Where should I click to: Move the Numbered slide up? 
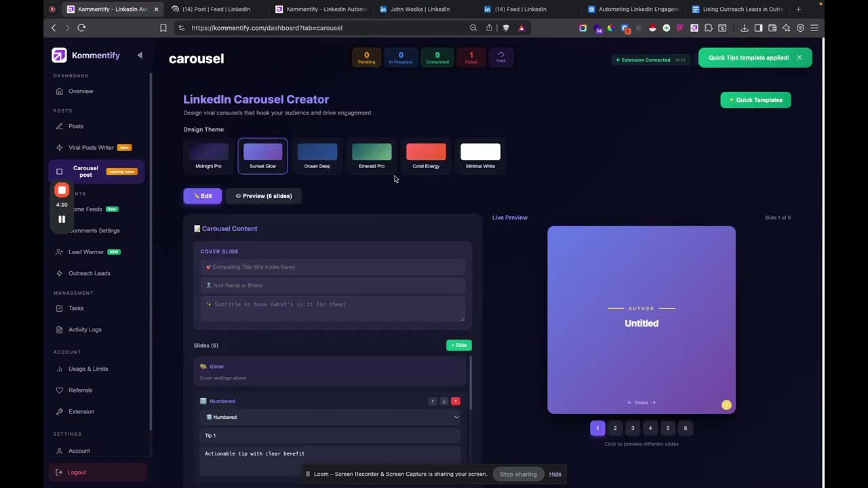(433, 401)
